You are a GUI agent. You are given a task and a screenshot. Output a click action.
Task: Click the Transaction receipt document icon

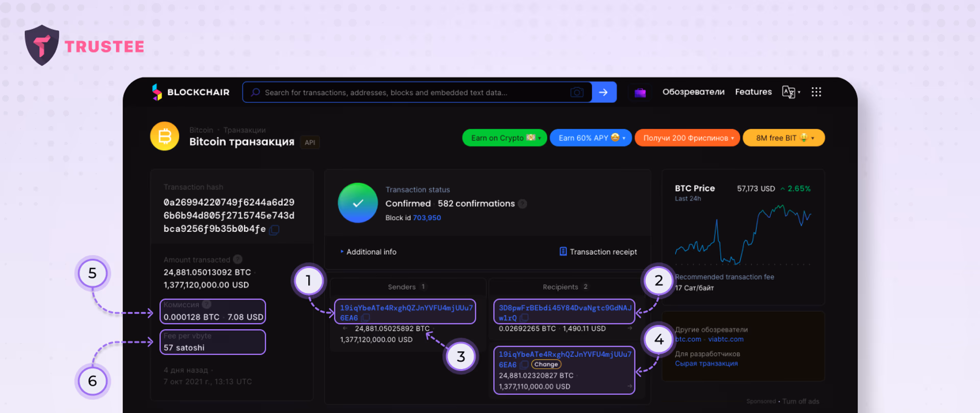(563, 251)
